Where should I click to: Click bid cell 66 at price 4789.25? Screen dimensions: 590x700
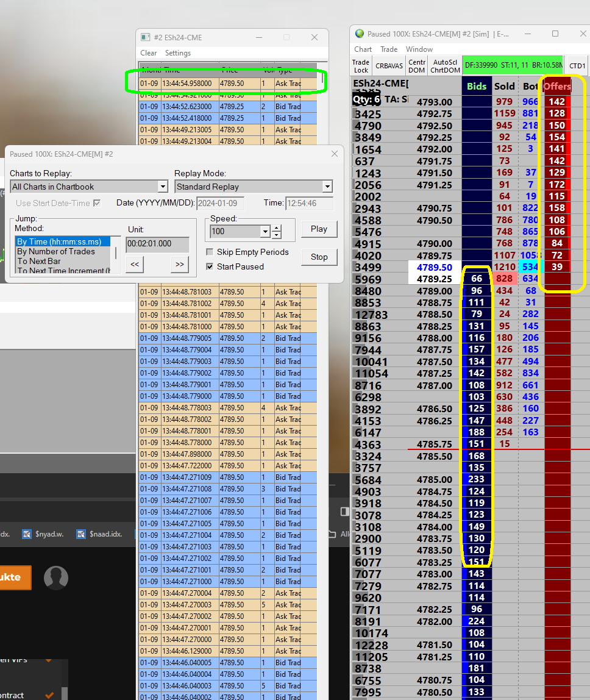click(x=477, y=279)
